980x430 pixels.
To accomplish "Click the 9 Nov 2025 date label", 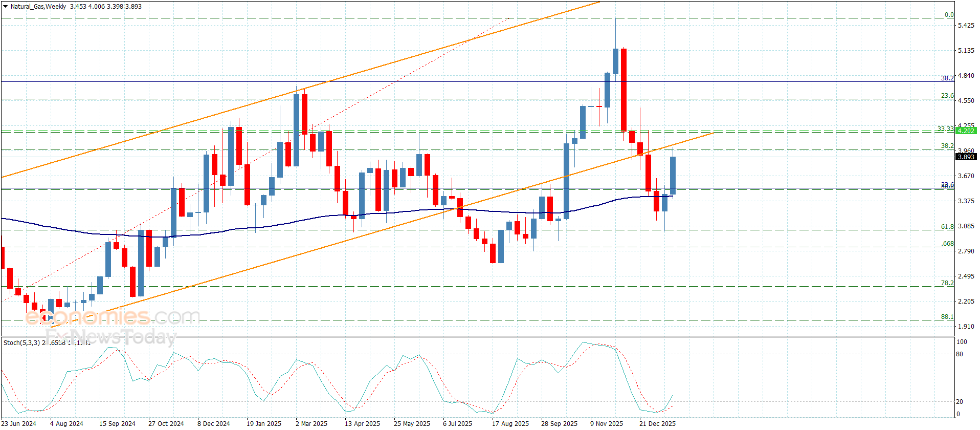I will (607, 424).
